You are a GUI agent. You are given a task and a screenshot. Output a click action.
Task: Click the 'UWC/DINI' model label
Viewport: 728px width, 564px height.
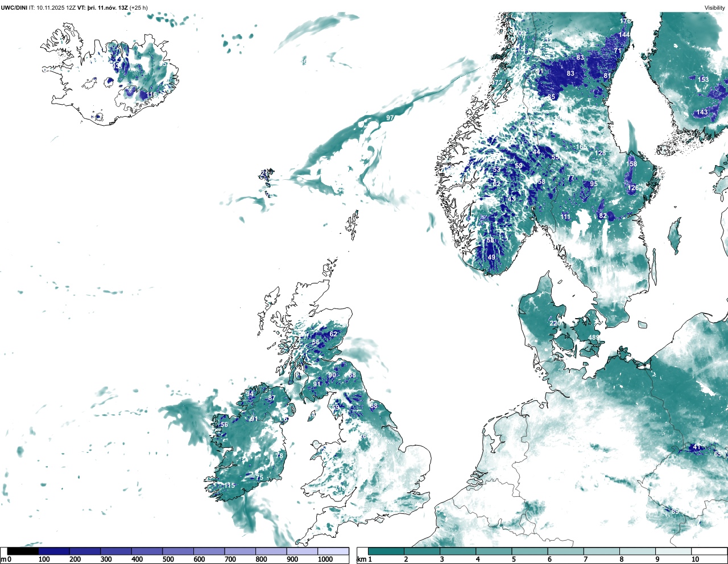[x=14, y=8]
